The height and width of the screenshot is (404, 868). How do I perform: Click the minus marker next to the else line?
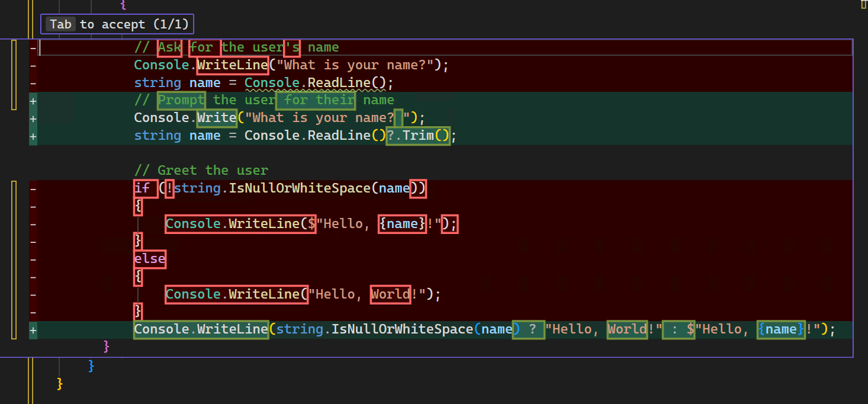pyautogui.click(x=33, y=259)
